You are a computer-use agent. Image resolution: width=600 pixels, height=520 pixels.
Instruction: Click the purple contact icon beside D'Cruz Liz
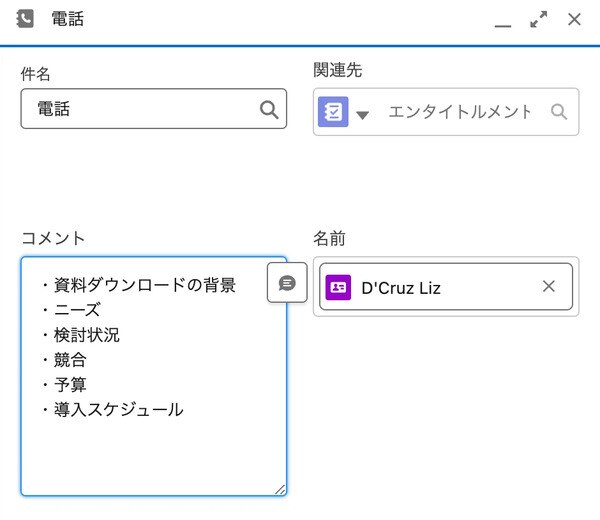[x=338, y=287]
